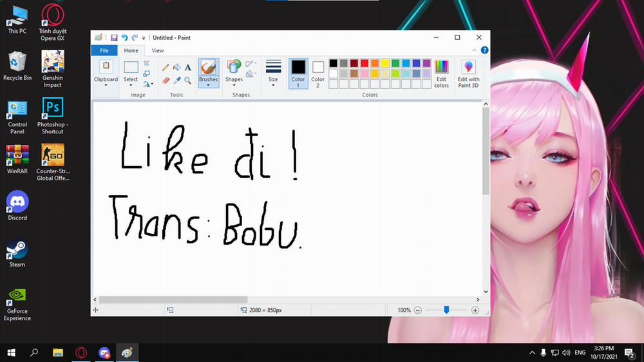Click the Edit colors button
Viewport: 644px width, 362px height.
click(441, 73)
